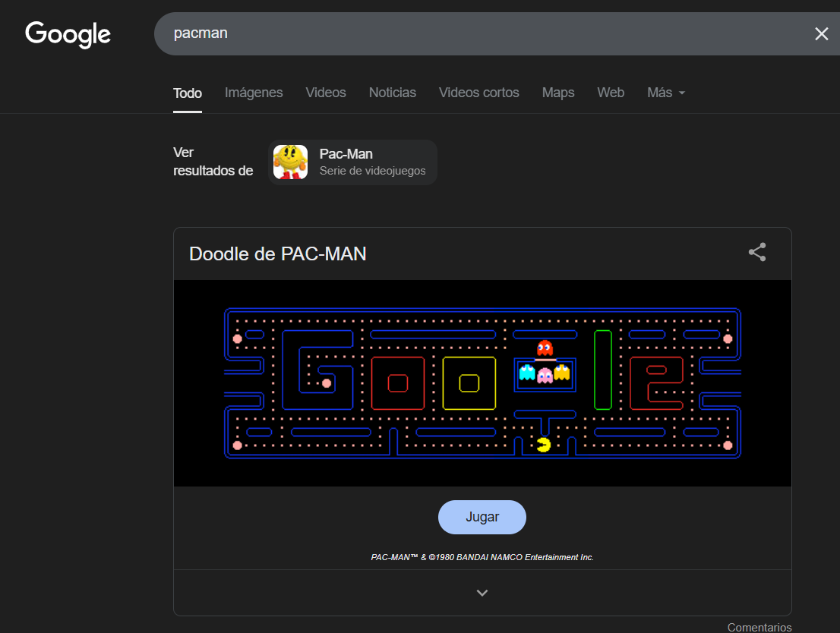Expand the doodle card with the chevron

(482, 593)
